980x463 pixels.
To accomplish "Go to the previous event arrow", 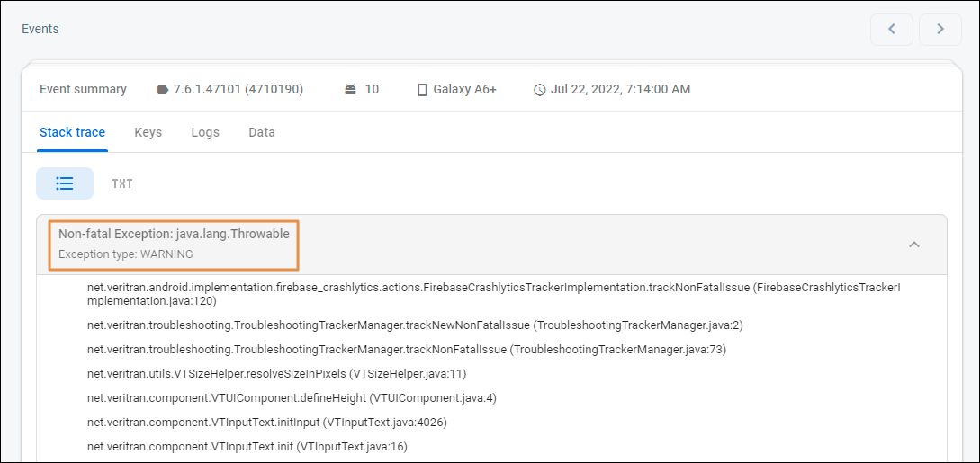I will pyautogui.click(x=891, y=29).
